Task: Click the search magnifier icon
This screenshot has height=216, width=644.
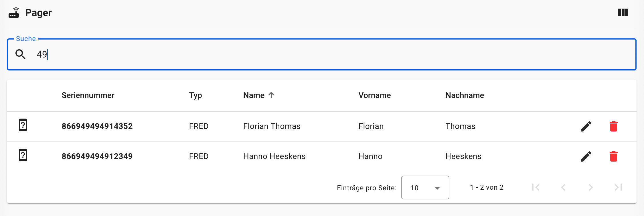Action: (20, 54)
